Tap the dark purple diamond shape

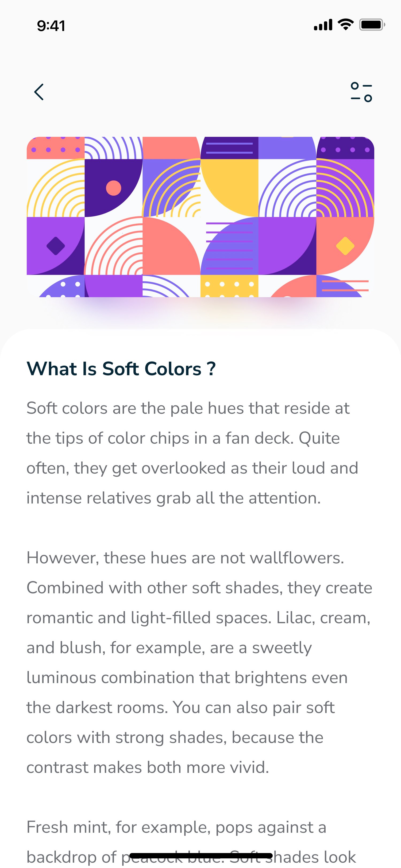coord(56,246)
